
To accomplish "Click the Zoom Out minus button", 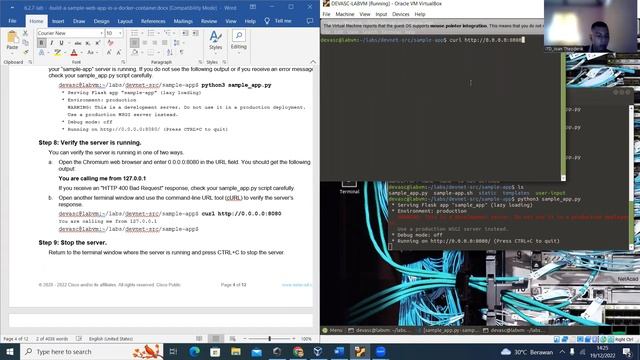I will coord(245,339).
